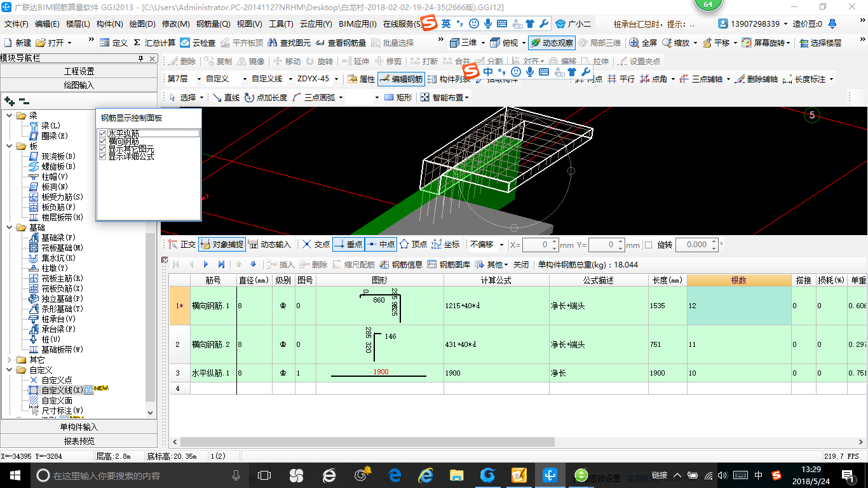Click collapse-all minus icon in navigator
This screenshot has height=488, width=868.
[24, 101]
